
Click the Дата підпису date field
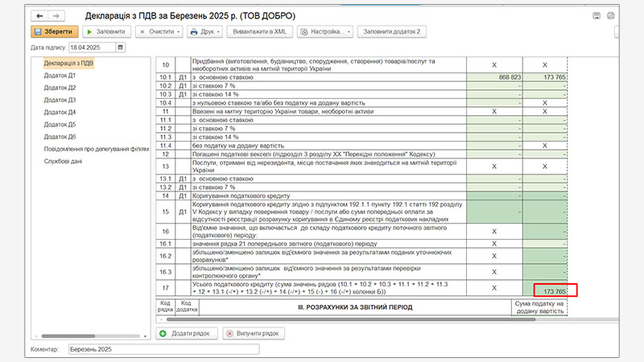coord(93,47)
